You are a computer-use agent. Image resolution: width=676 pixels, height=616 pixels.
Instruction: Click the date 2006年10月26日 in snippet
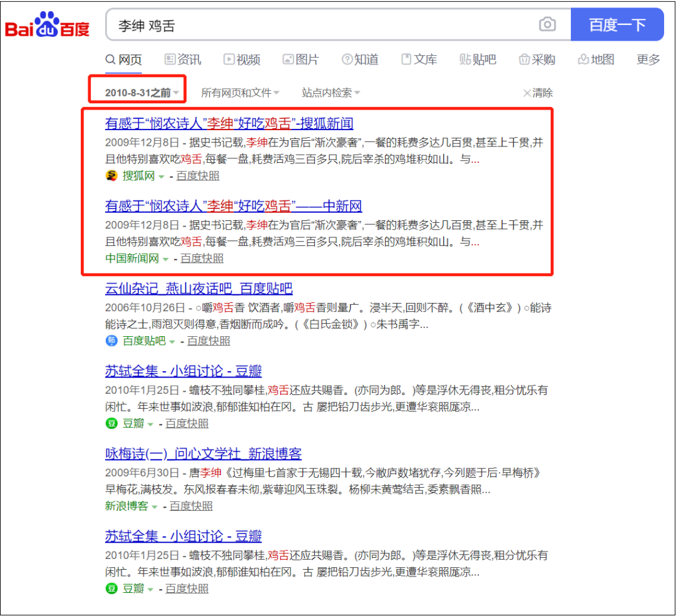(x=142, y=308)
